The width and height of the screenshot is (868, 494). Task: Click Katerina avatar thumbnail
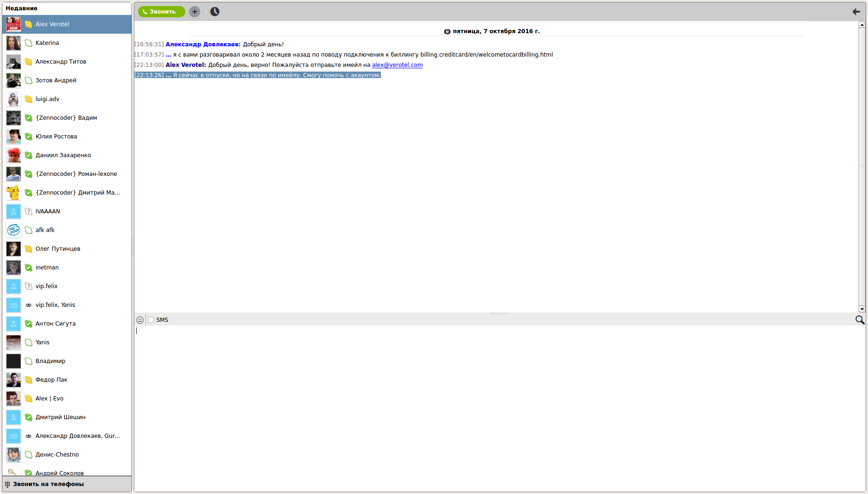click(14, 43)
